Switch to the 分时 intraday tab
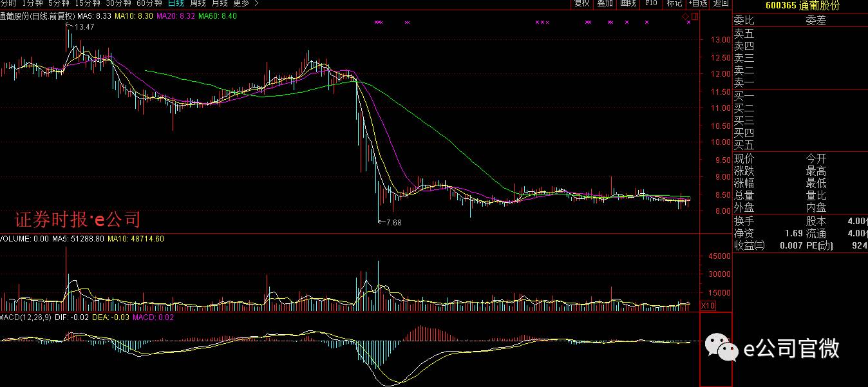This screenshot has height=387, width=868. point(8,3)
